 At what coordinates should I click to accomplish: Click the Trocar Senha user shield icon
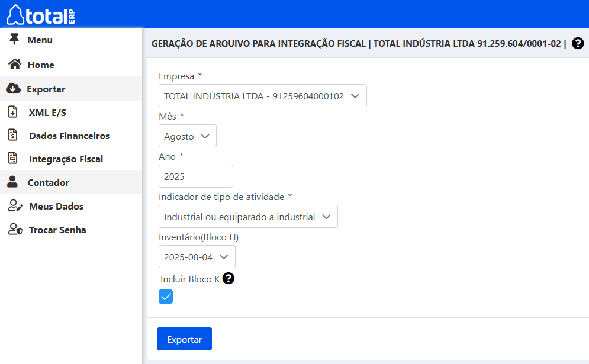14,230
